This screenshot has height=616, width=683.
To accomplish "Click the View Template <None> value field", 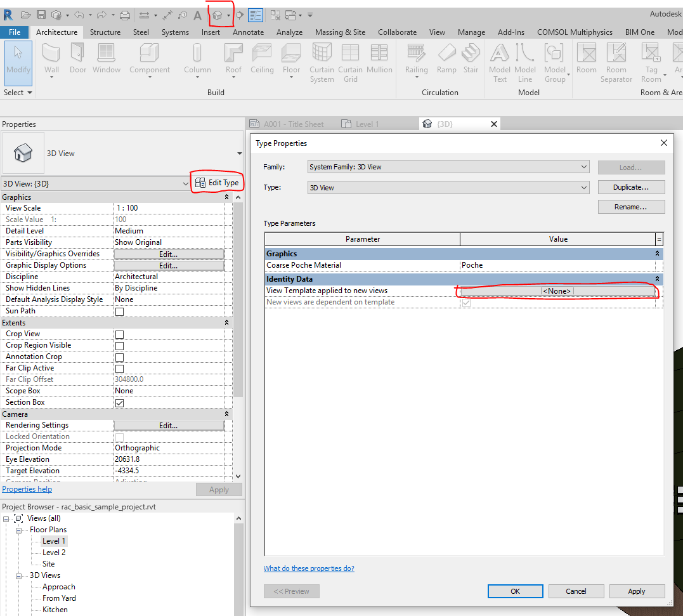I will tap(557, 291).
